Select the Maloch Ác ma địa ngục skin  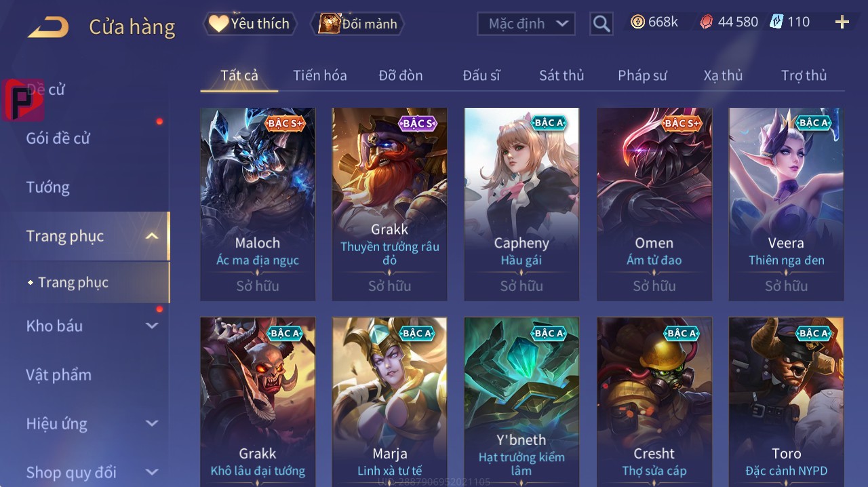coord(258,203)
